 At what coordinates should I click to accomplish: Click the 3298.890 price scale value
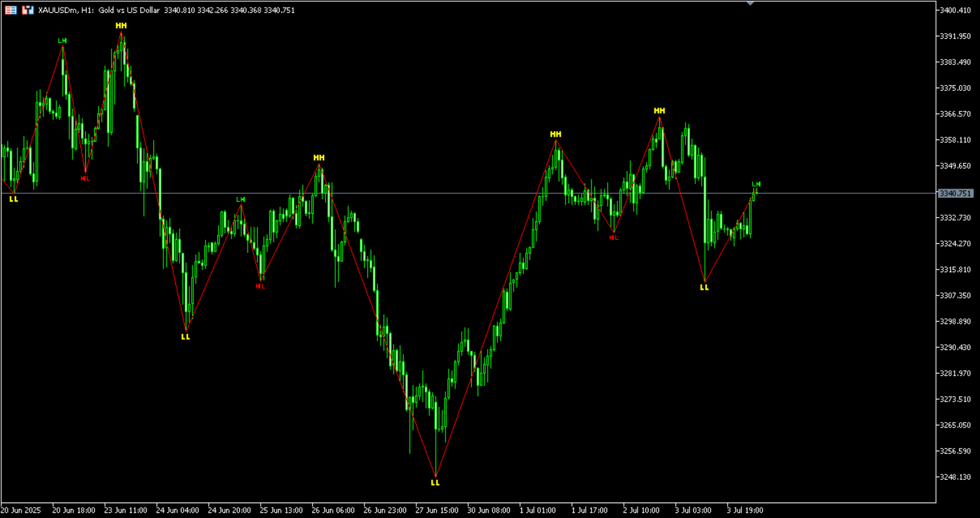coord(955,321)
